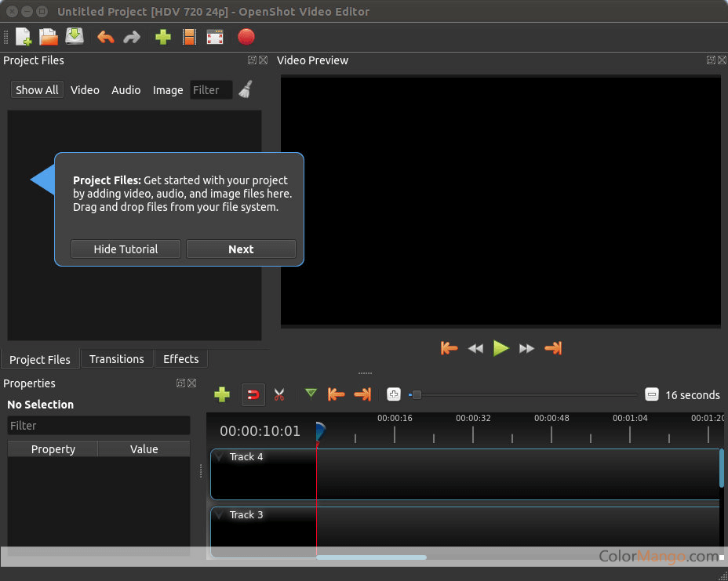This screenshot has height=581, width=728.
Task: Select the Razor scissors tool
Action: pos(279,394)
